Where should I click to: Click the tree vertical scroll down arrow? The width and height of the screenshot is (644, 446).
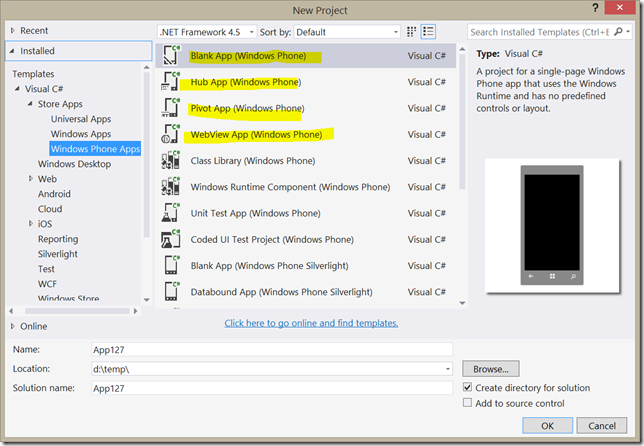point(147,300)
